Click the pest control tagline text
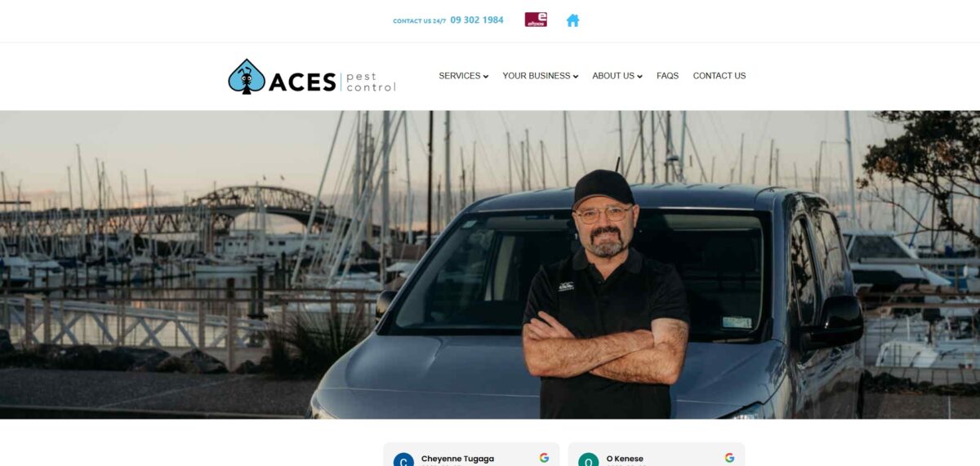 [371, 82]
